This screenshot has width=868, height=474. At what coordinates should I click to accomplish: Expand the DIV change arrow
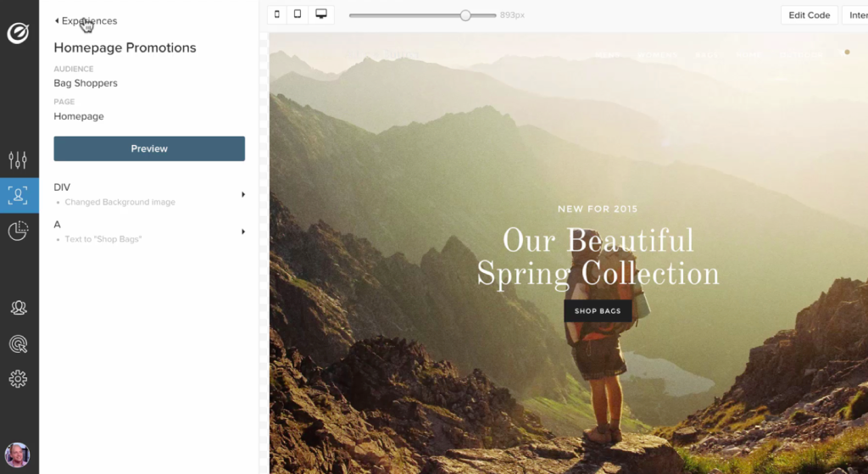click(243, 194)
